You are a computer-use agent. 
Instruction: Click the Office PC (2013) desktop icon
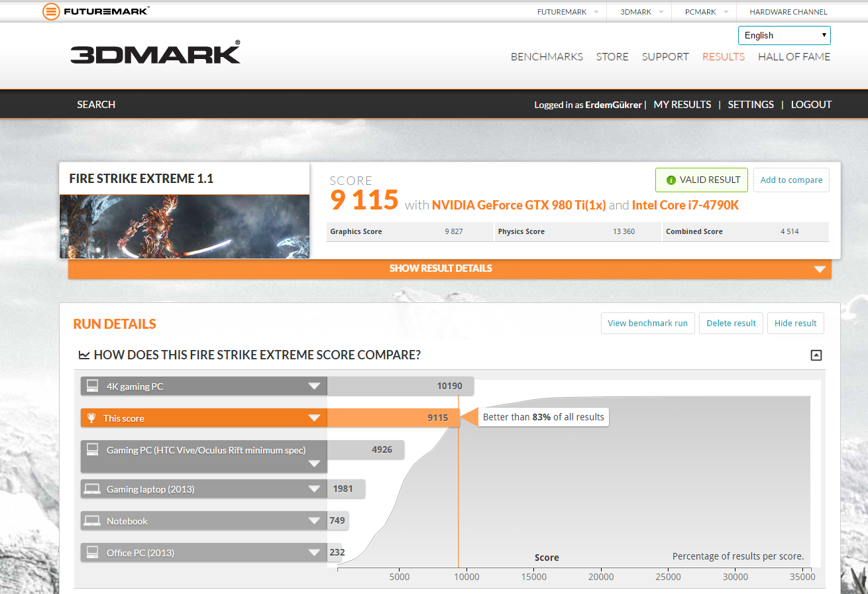click(x=93, y=552)
